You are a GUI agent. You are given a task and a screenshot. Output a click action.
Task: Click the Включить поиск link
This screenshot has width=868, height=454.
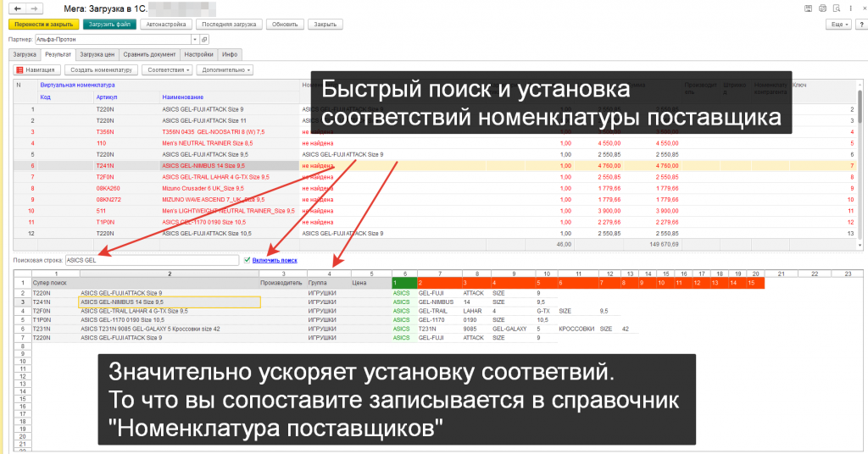click(x=275, y=260)
